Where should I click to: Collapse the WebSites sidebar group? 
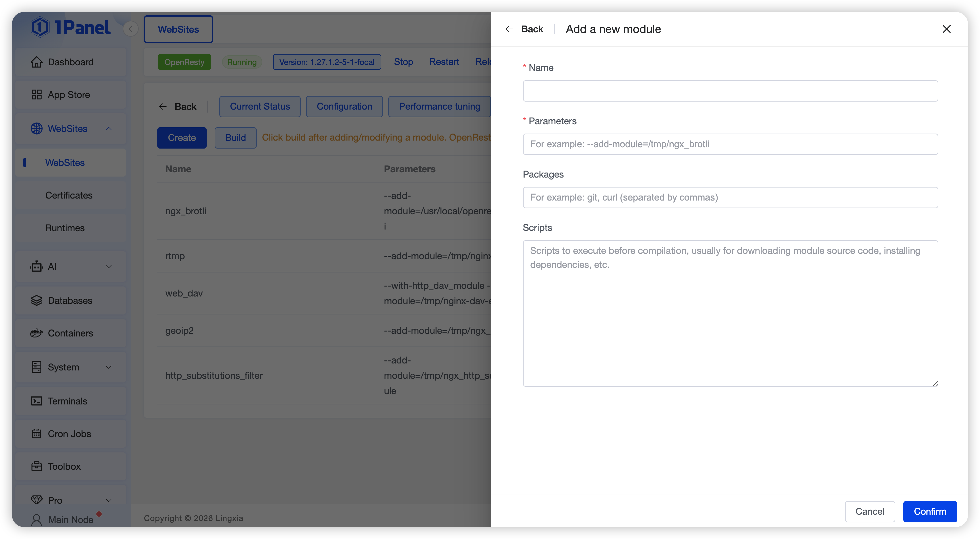tap(108, 129)
